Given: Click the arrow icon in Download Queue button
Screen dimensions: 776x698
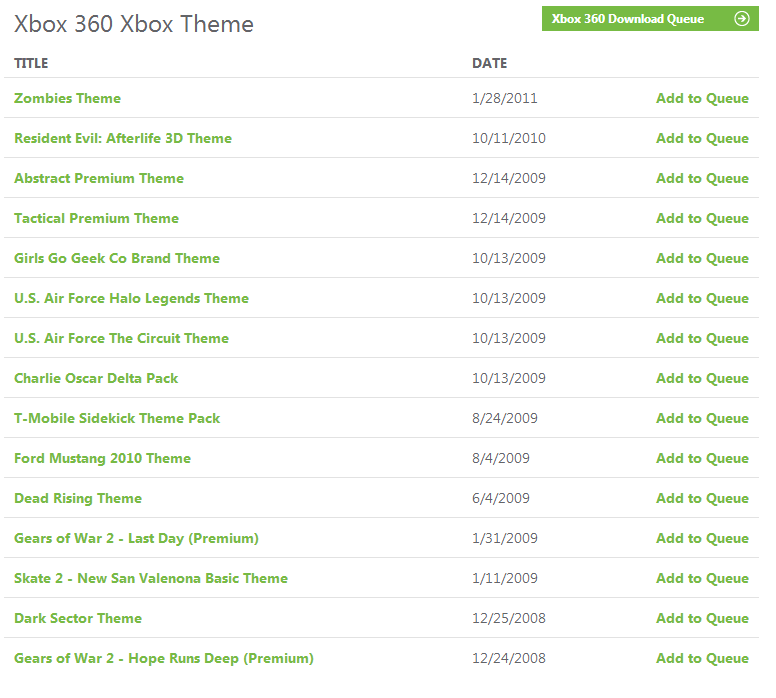Looking at the screenshot, I should pos(741,19).
